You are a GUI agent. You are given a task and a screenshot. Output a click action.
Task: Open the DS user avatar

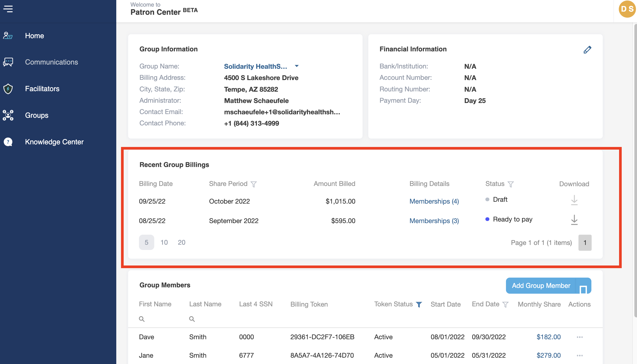[628, 9]
